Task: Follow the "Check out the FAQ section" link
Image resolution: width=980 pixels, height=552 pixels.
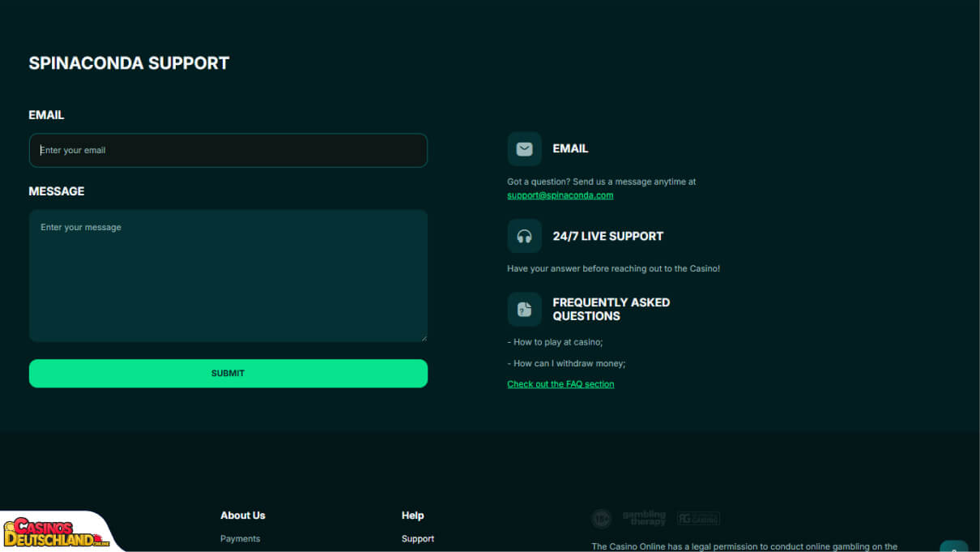Action: tap(560, 384)
